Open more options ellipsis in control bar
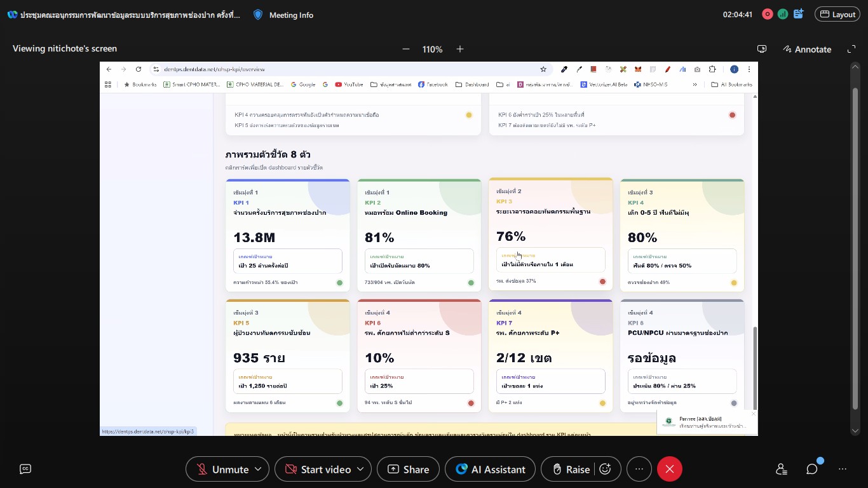868x488 pixels. [x=639, y=469]
